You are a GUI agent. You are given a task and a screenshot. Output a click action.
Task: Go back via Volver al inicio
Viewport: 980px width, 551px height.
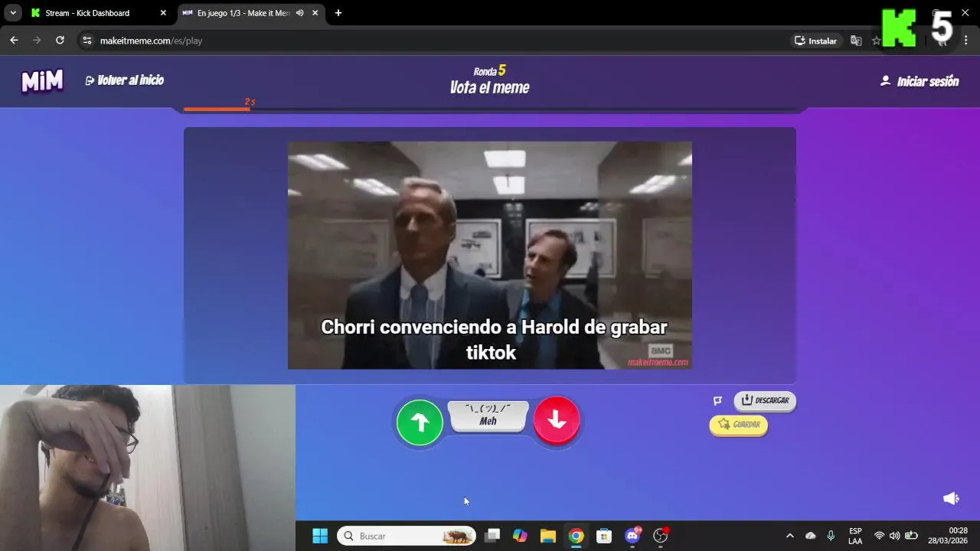click(x=124, y=80)
